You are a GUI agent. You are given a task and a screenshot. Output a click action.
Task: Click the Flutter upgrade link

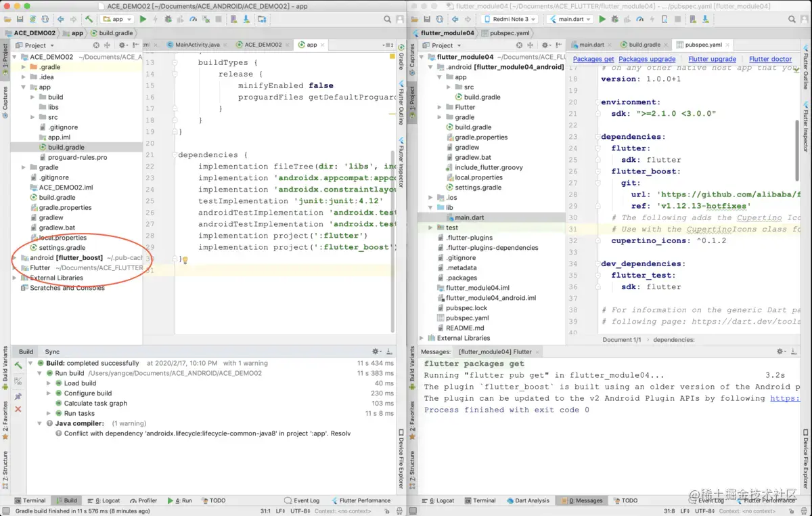point(712,60)
